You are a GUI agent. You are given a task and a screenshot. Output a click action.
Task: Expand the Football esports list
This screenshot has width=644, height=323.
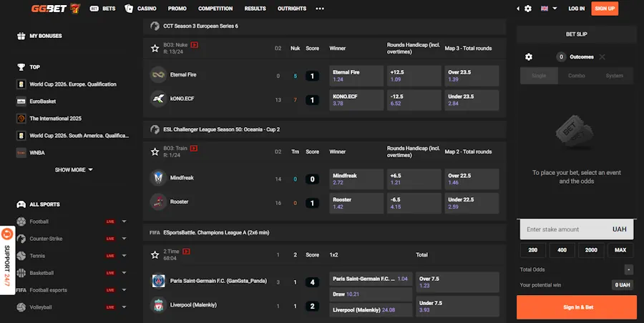point(124,290)
